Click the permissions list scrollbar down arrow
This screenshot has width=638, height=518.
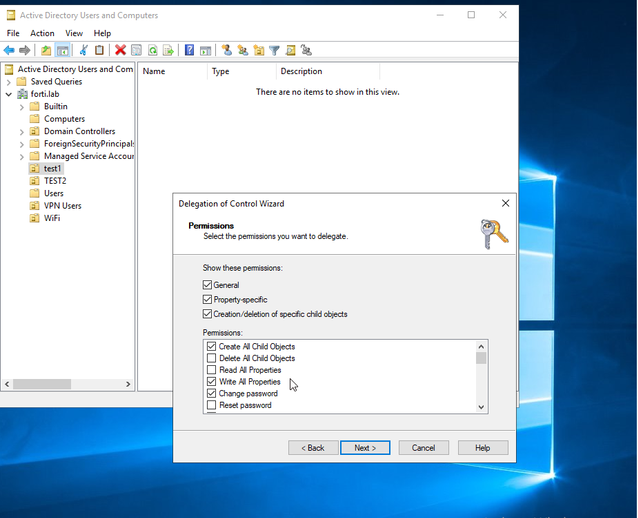[481, 406]
